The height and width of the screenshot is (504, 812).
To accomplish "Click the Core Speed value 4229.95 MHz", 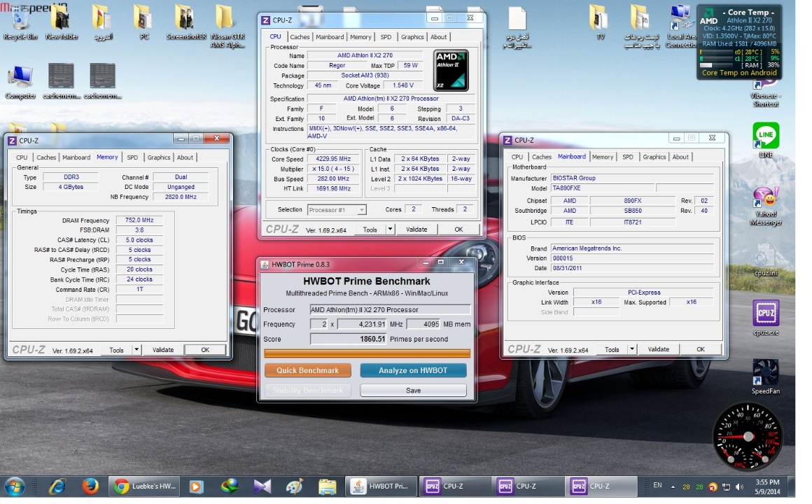I will [x=333, y=159].
